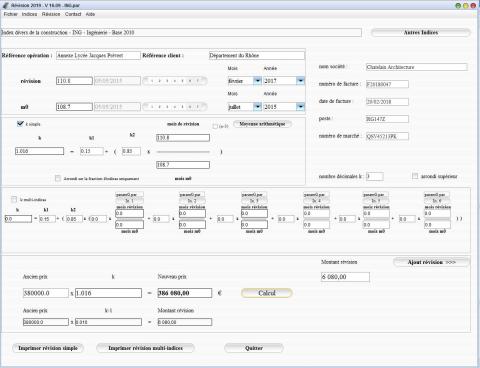Click the Nouveau prix result field
Screen dimensions: 480x368
point(185,293)
